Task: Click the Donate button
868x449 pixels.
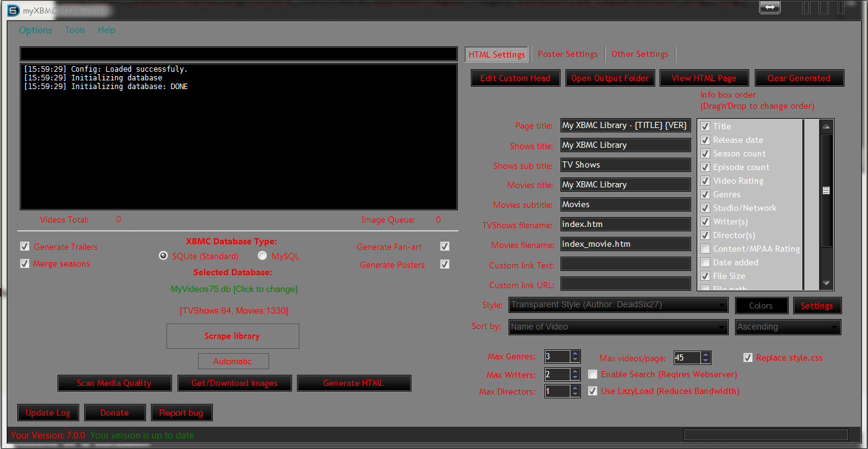Action: 114,413
